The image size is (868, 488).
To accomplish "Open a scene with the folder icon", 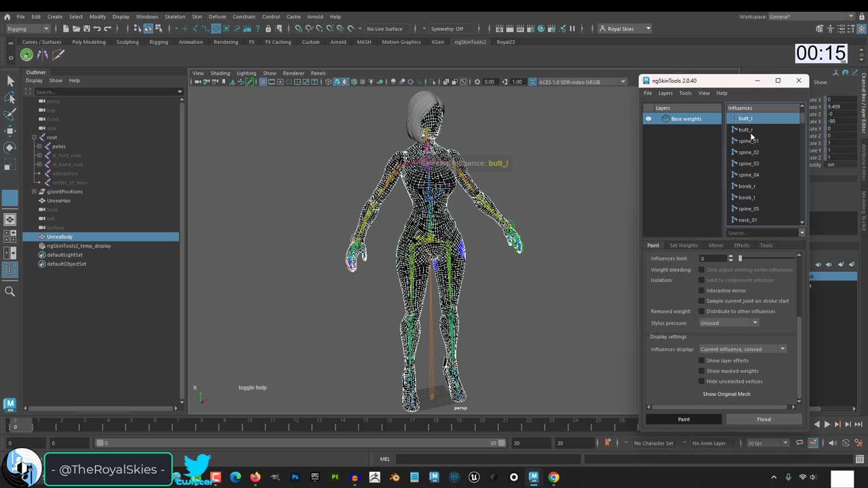I will pos(76,28).
